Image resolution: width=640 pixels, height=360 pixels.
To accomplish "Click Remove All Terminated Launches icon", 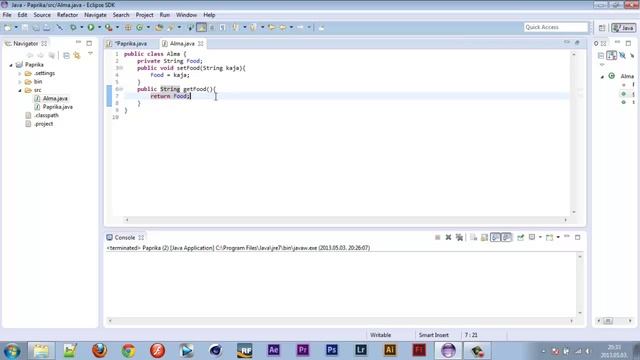I will (459, 237).
